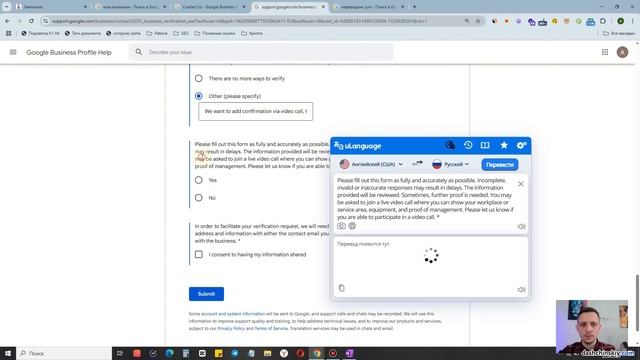Click the Google Business Profile Help title
This screenshot has height=360, width=640.
pos(69,52)
